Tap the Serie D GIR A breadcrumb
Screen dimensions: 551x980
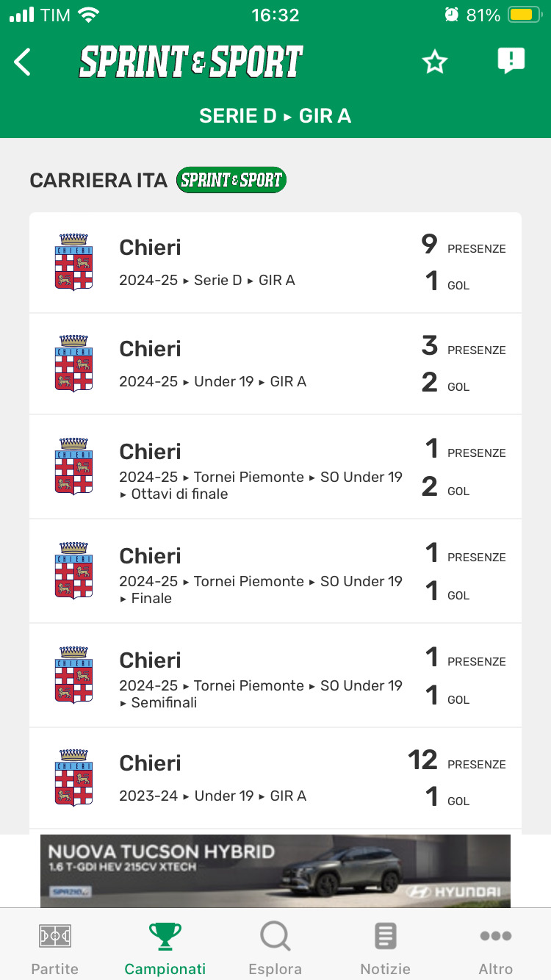coord(275,116)
